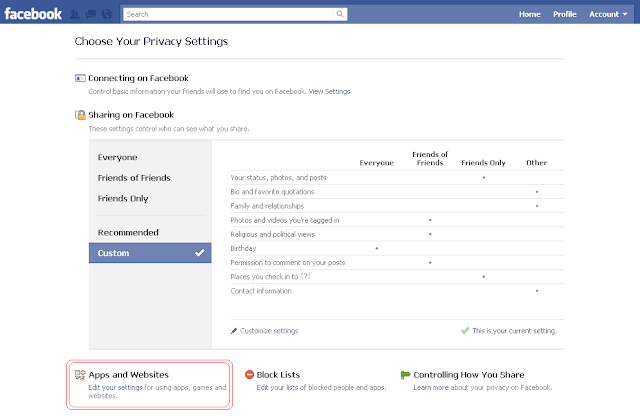Click the Other column header

point(536,163)
